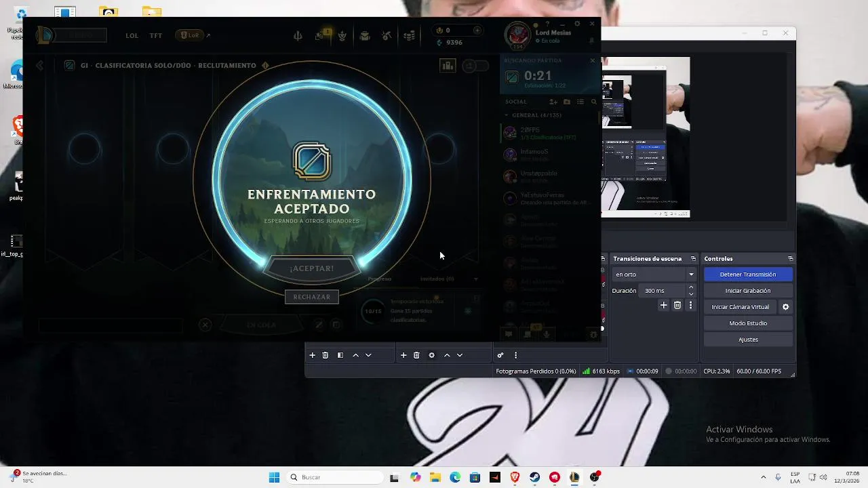Click the RECHAZAR button

click(x=312, y=297)
